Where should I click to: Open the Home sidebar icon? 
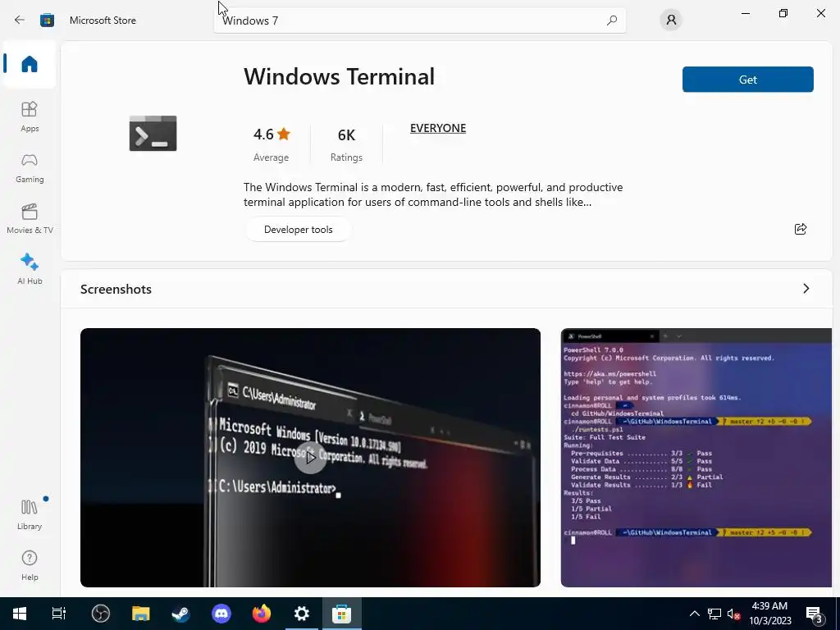point(30,64)
